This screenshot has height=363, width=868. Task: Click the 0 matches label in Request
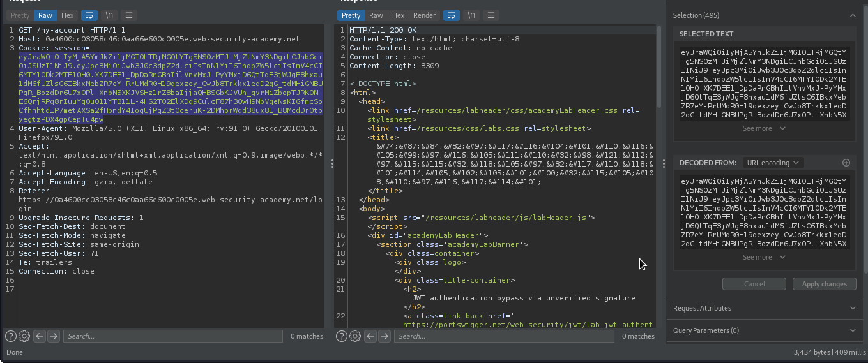(307, 336)
